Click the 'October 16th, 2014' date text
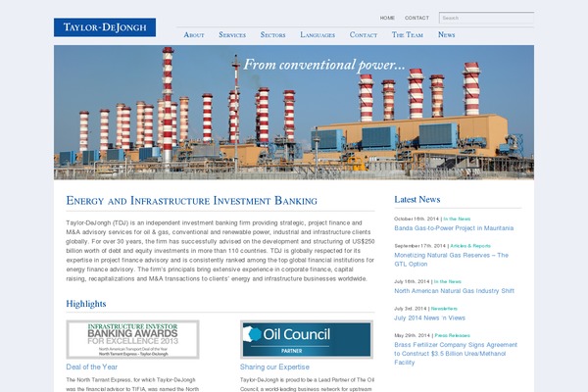 tap(416, 219)
